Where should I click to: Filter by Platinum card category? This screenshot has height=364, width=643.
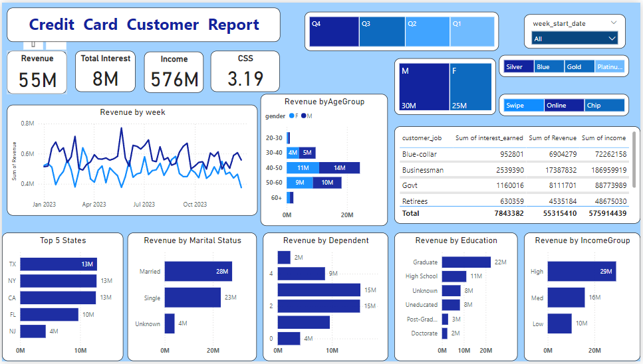click(609, 66)
